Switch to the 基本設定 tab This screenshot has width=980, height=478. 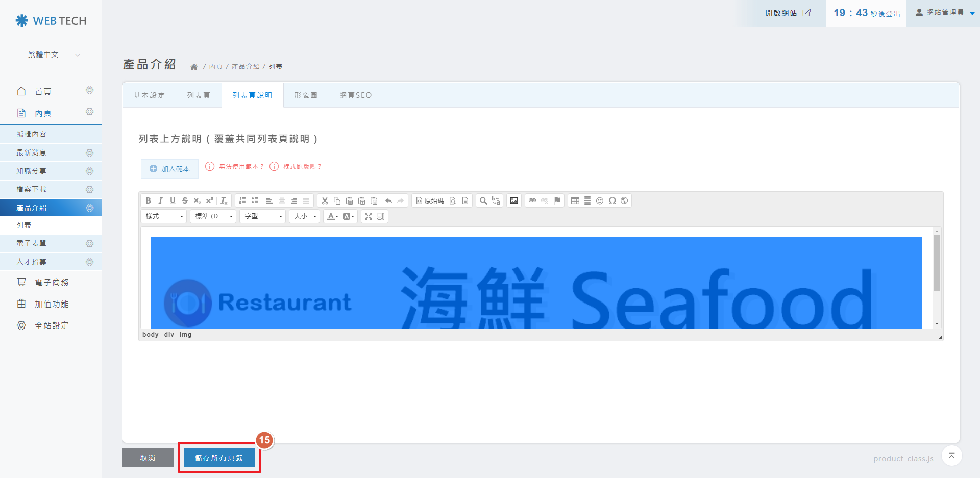tap(149, 95)
